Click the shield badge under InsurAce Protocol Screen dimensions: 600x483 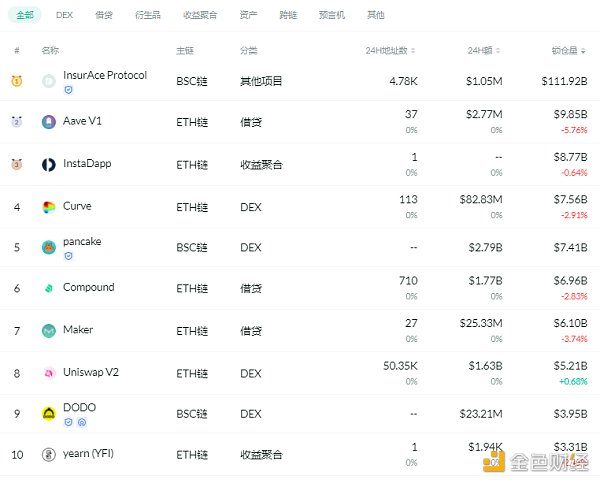point(68,90)
